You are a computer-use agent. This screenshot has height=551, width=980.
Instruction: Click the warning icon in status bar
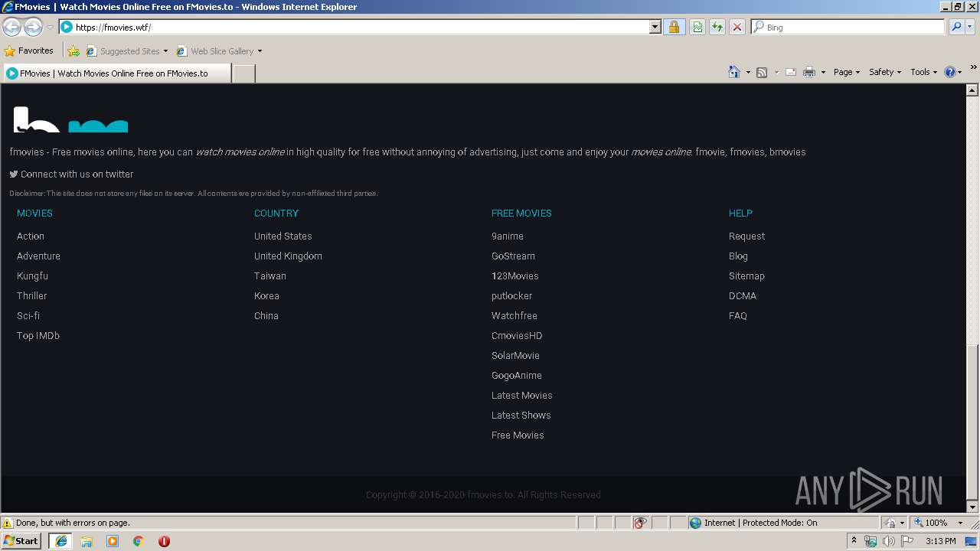(x=8, y=523)
